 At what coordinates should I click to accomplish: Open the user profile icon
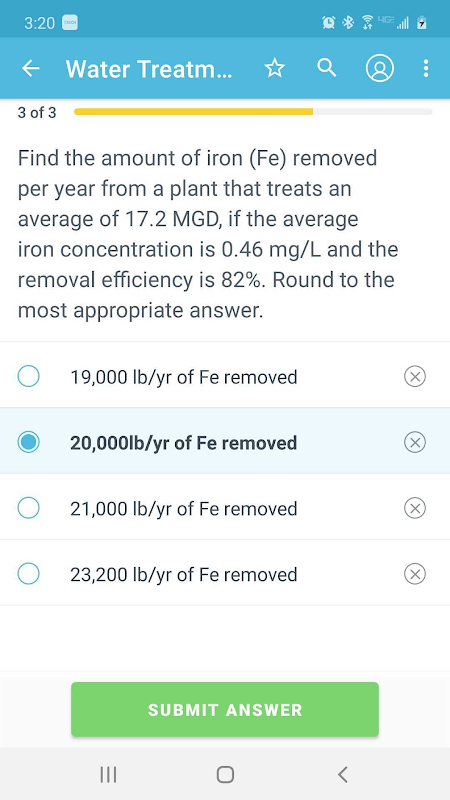point(380,68)
